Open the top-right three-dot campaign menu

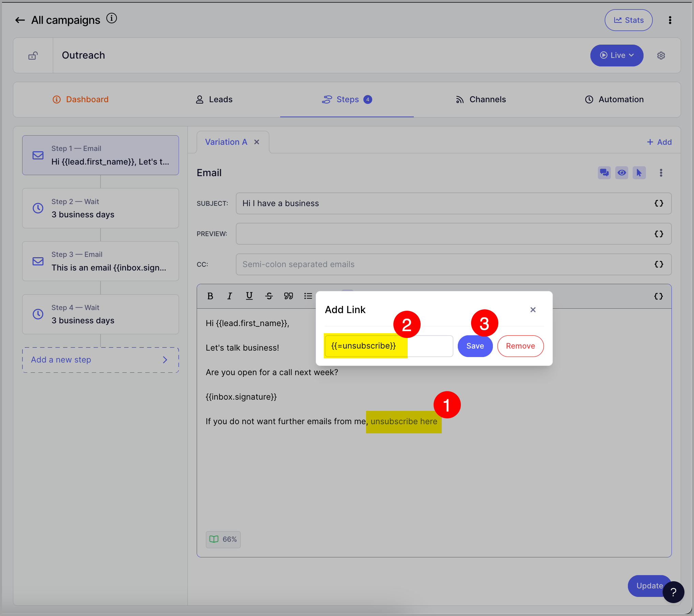(x=670, y=20)
